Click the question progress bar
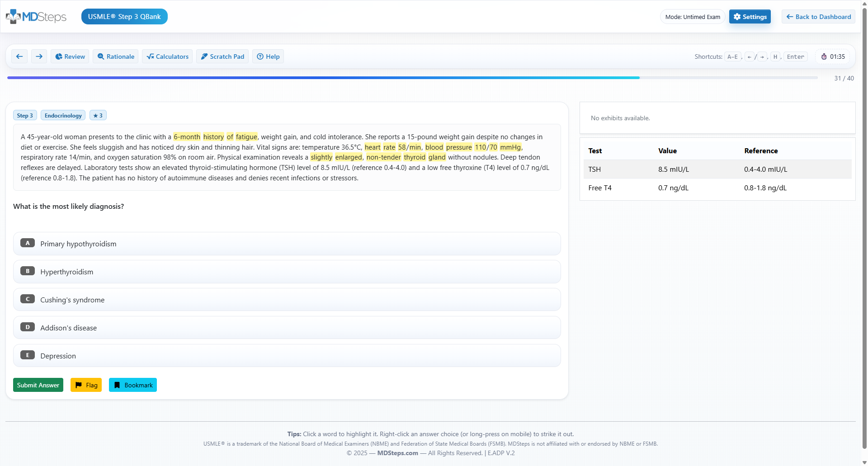This screenshot has height=466, width=868. [x=412, y=78]
